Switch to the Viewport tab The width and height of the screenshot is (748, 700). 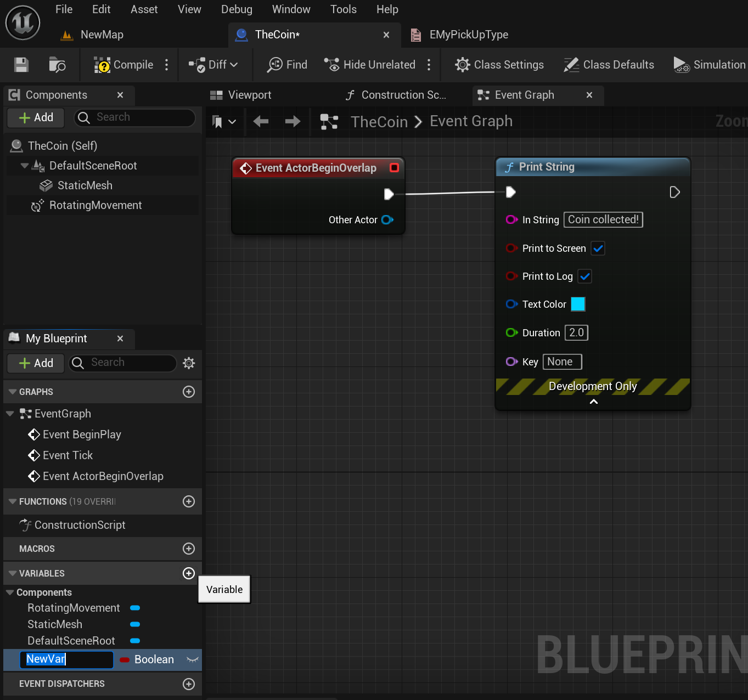(241, 95)
